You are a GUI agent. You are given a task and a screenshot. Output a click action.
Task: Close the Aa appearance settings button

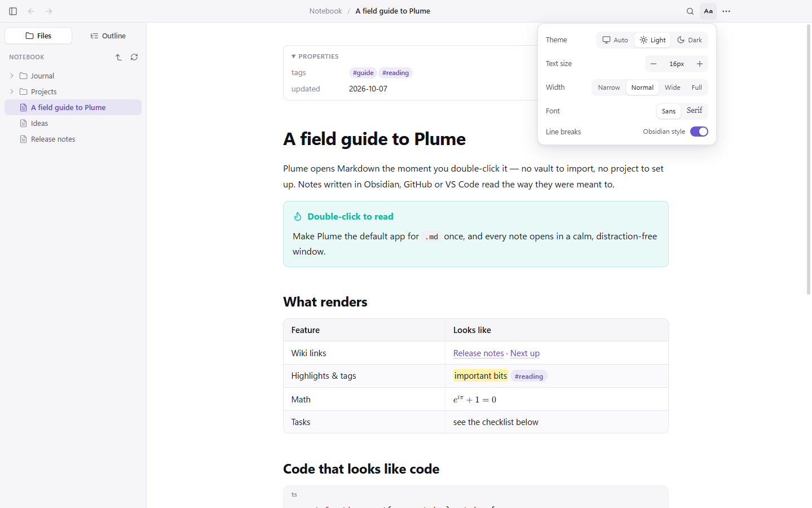(x=708, y=11)
